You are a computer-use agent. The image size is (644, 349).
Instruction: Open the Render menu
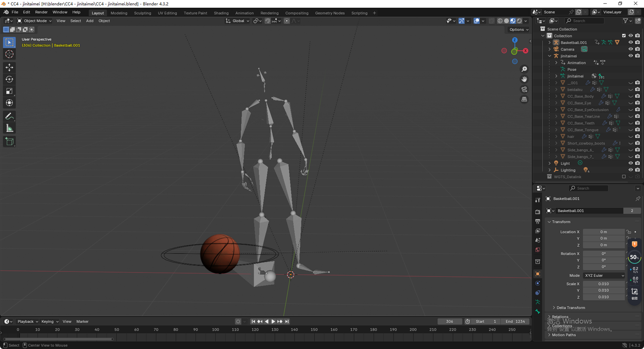click(41, 12)
